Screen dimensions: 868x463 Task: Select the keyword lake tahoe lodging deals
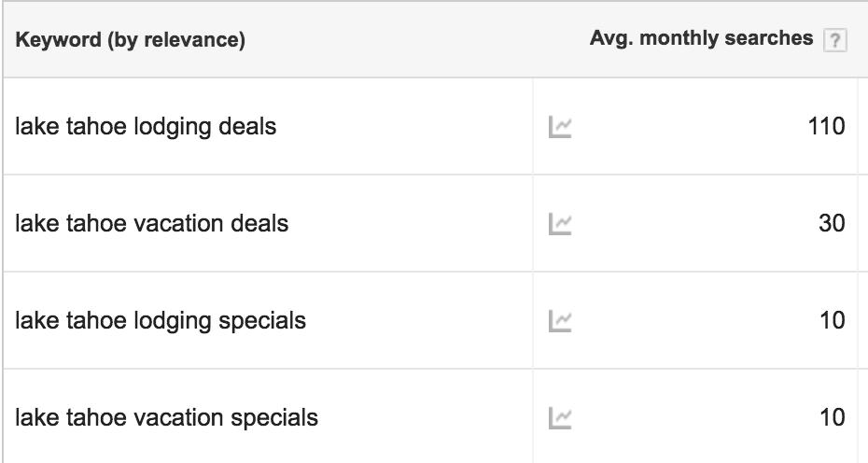[146, 127]
